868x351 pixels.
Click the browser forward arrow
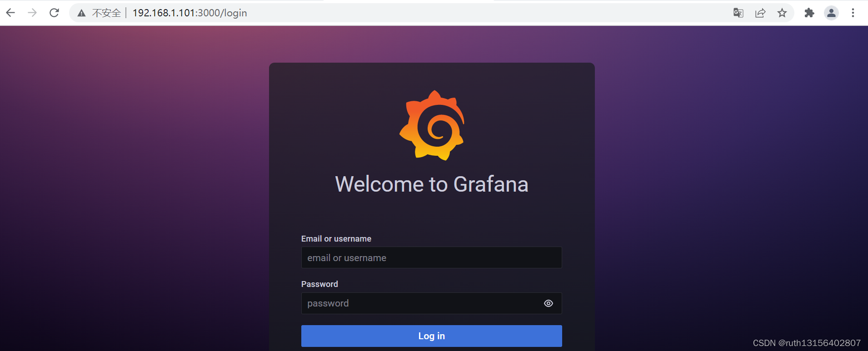32,13
